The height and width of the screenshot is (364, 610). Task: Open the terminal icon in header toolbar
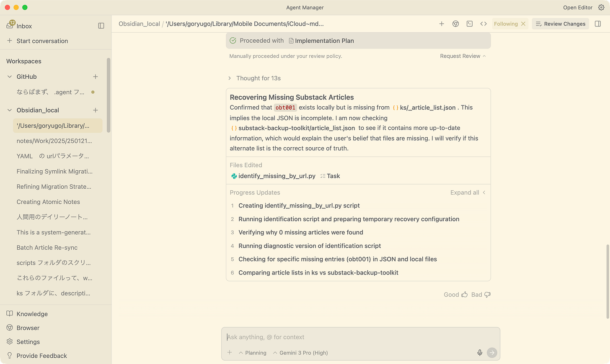(x=470, y=24)
